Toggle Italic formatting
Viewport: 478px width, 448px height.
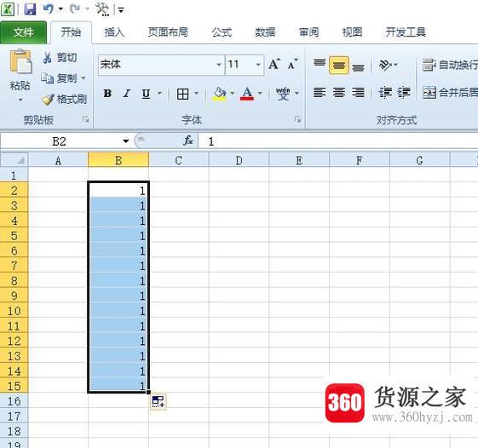tap(127, 94)
